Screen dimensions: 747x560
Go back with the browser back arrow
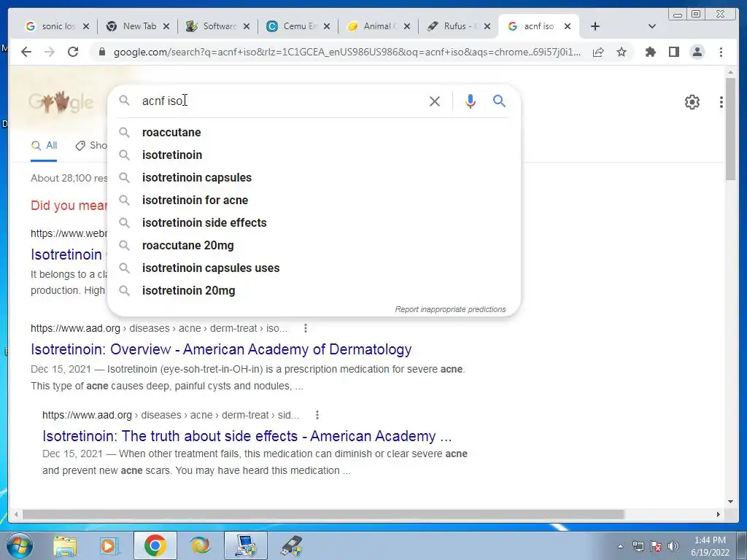click(x=26, y=52)
